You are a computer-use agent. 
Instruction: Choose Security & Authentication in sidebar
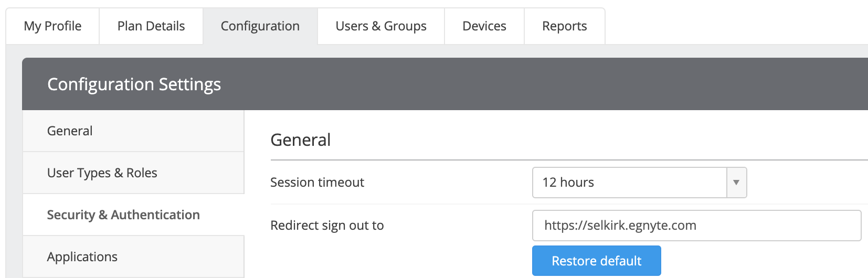(x=133, y=215)
